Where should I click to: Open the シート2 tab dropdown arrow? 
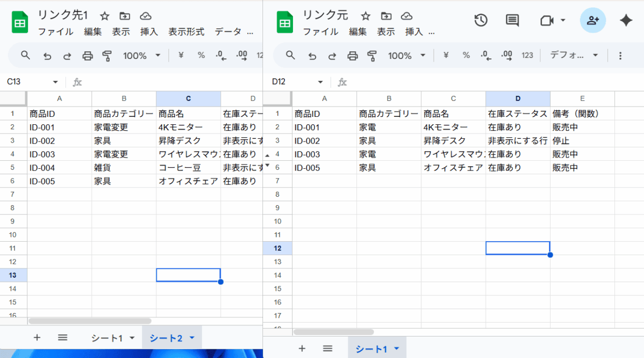[192, 338]
